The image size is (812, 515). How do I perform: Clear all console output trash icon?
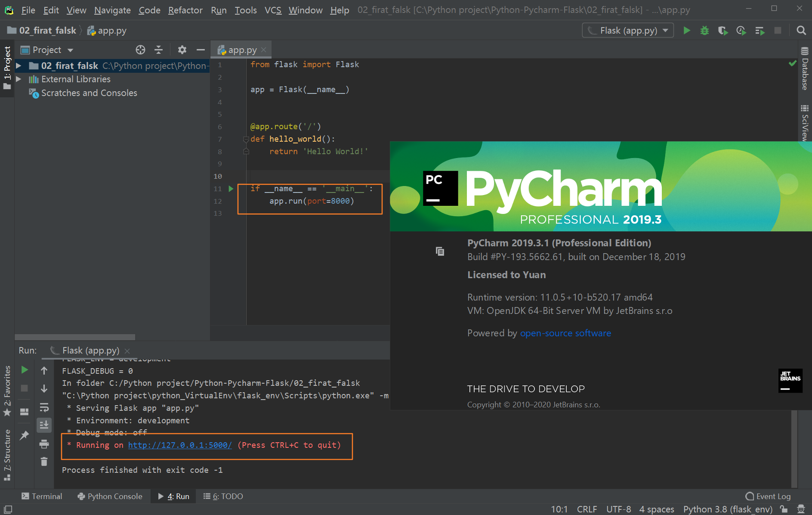(x=44, y=462)
